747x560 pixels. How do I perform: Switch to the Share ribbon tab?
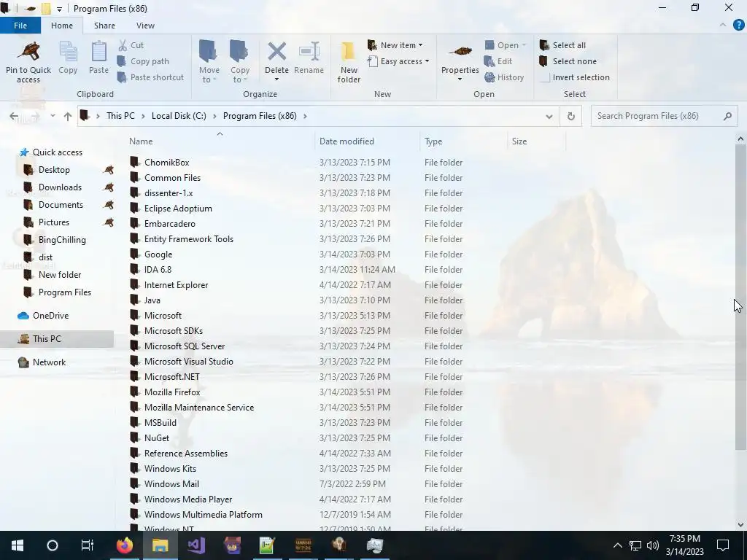(104, 26)
